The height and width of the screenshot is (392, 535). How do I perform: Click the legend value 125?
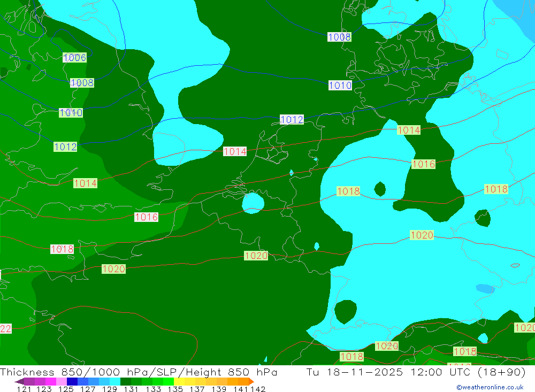pyautogui.click(x=66, y=389)
